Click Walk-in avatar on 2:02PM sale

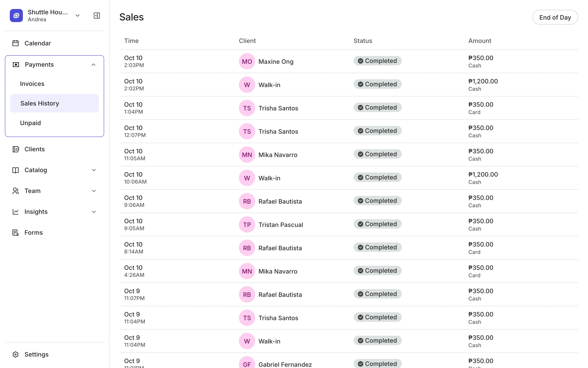247,85
